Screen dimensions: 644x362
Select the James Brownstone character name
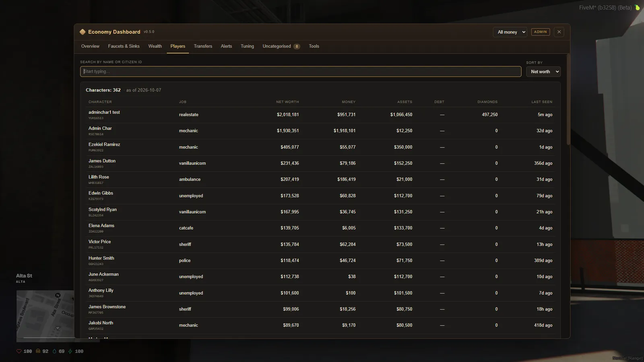tap(107, 307)
